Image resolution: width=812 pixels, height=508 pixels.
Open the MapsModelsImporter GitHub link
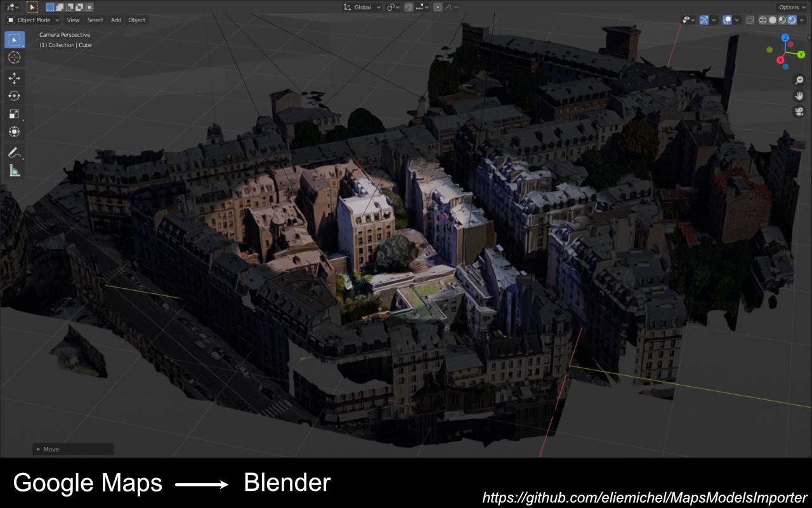point(645,497)
